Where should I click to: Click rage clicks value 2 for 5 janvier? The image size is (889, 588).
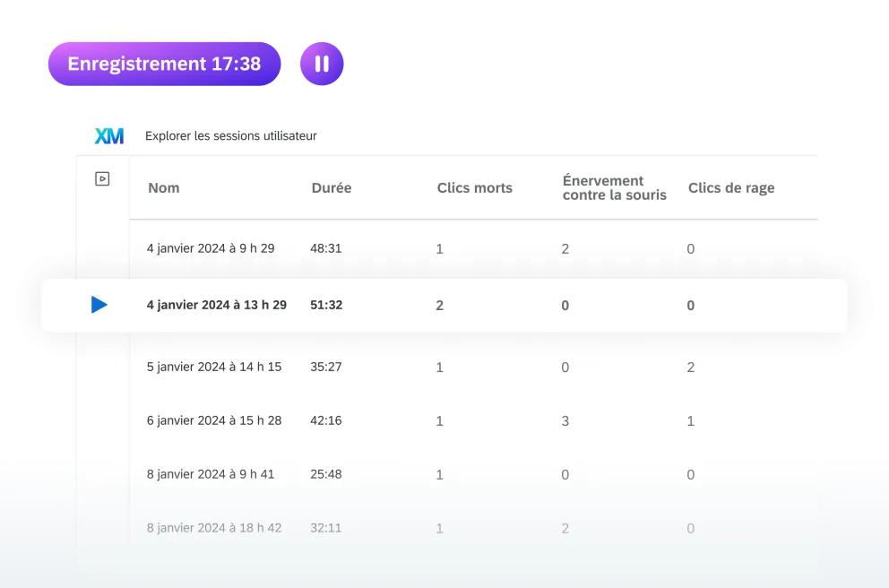[x=691, y=367]
